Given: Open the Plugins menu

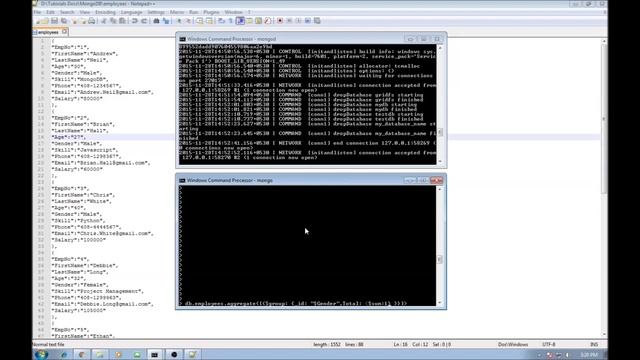Looking at the screenshot, I should pos(211,12).
